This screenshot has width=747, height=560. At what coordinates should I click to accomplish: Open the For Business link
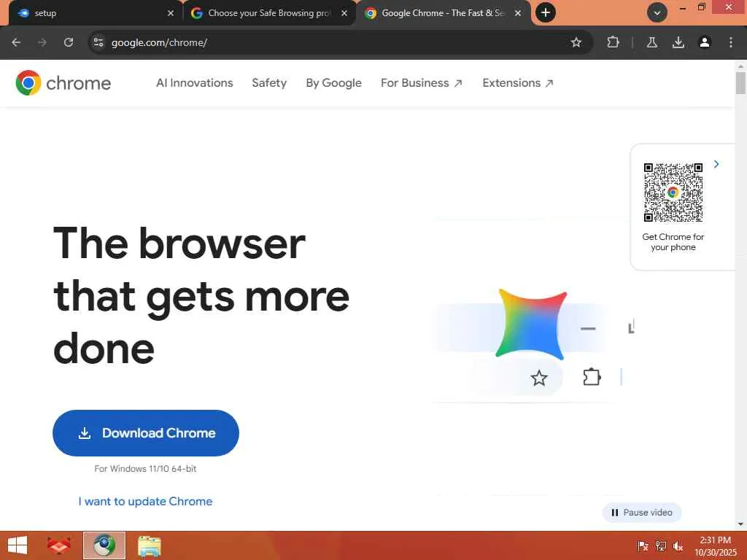422,83
